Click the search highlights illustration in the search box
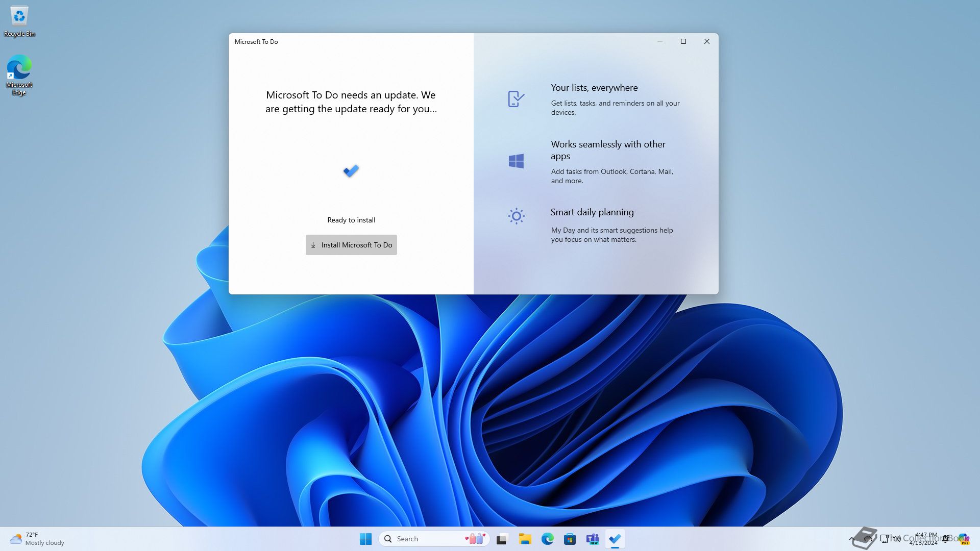 coord(475,539)
